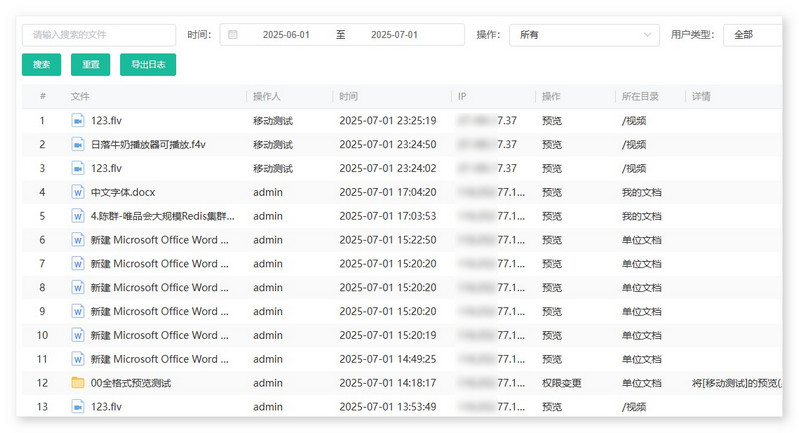Click the 所在目录 column header
The width and height of the screenshot is (799, 433).
(x=640, y=96)
